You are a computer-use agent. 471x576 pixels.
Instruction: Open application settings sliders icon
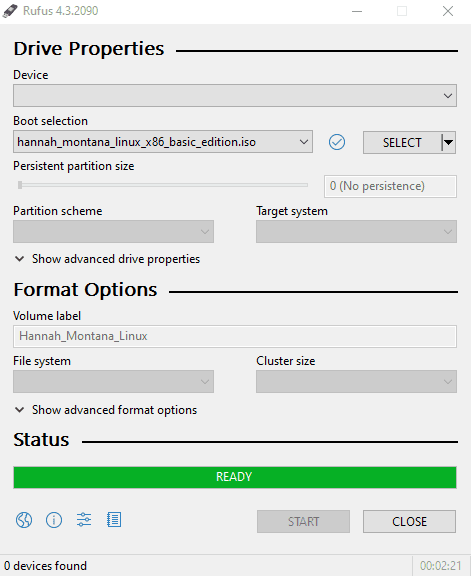[84, 520]
